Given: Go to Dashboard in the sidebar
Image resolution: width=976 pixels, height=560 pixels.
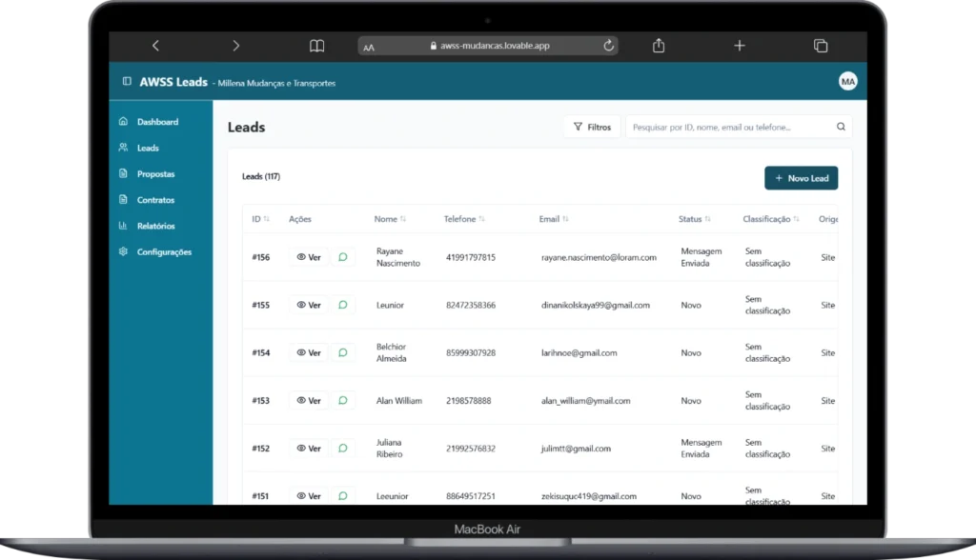Looking at the screenshot, I should (x=156, y=122).
